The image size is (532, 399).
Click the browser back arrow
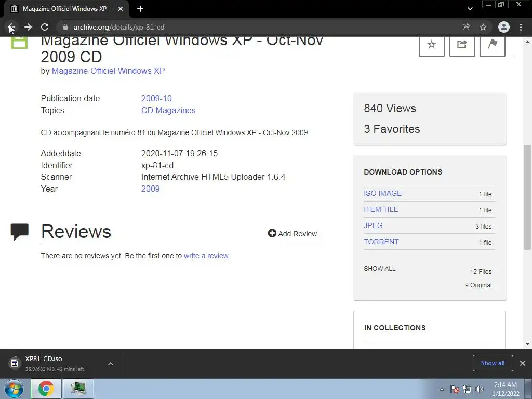pos(11,27)
